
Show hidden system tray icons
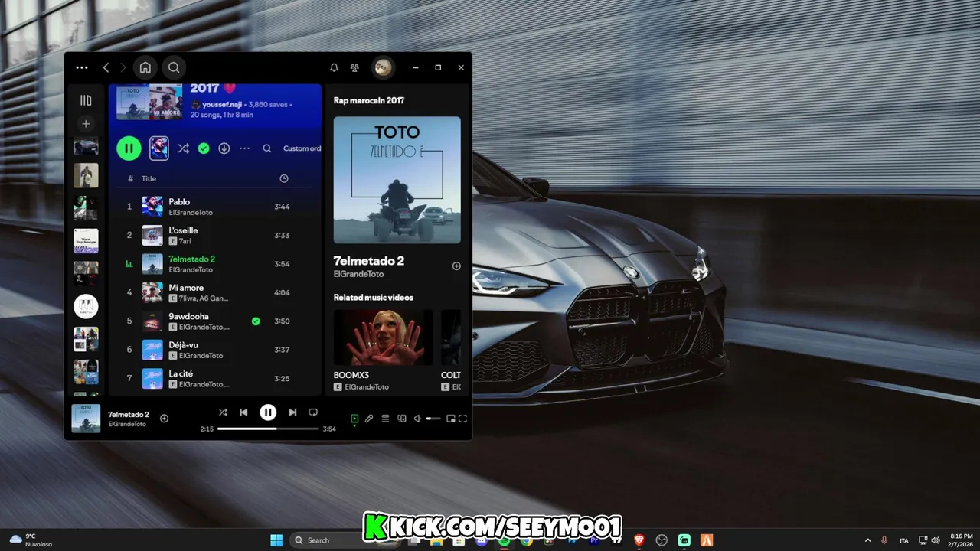click(867, 540)
